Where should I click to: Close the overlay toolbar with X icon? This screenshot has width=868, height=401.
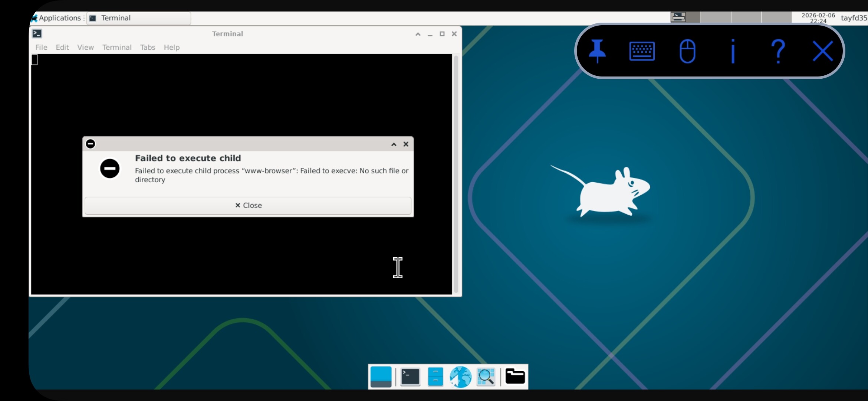[x=823, y=51]
